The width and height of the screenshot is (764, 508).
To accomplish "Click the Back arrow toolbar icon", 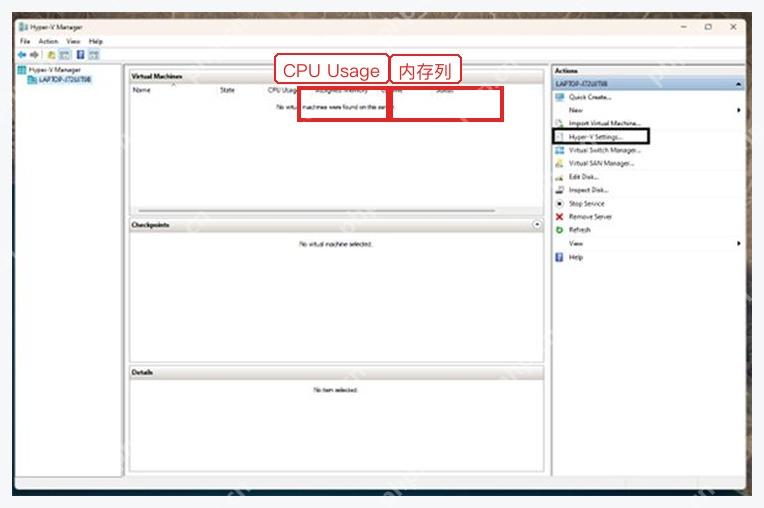I will [22, 55].
